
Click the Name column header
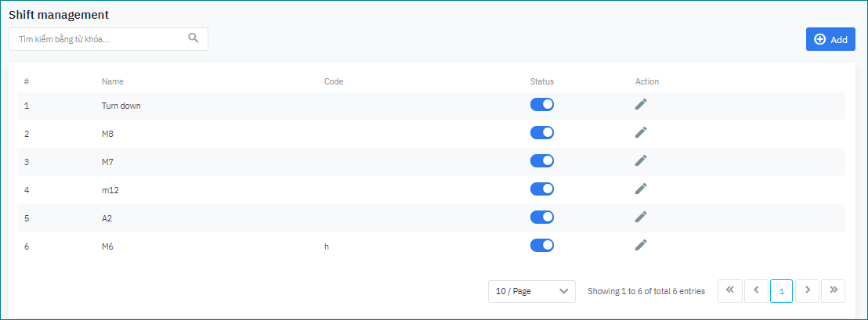point(113,81)
